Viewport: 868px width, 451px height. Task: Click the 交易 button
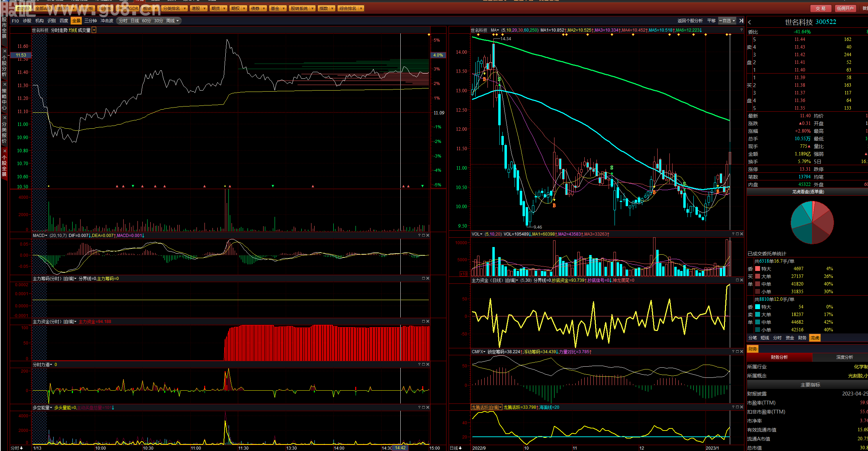tap(820, 8)
